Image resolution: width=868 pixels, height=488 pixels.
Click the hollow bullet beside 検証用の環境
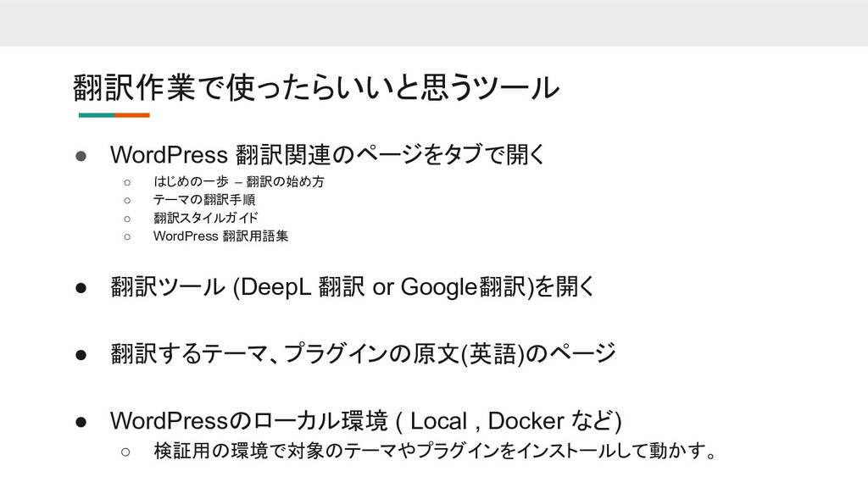125,452
